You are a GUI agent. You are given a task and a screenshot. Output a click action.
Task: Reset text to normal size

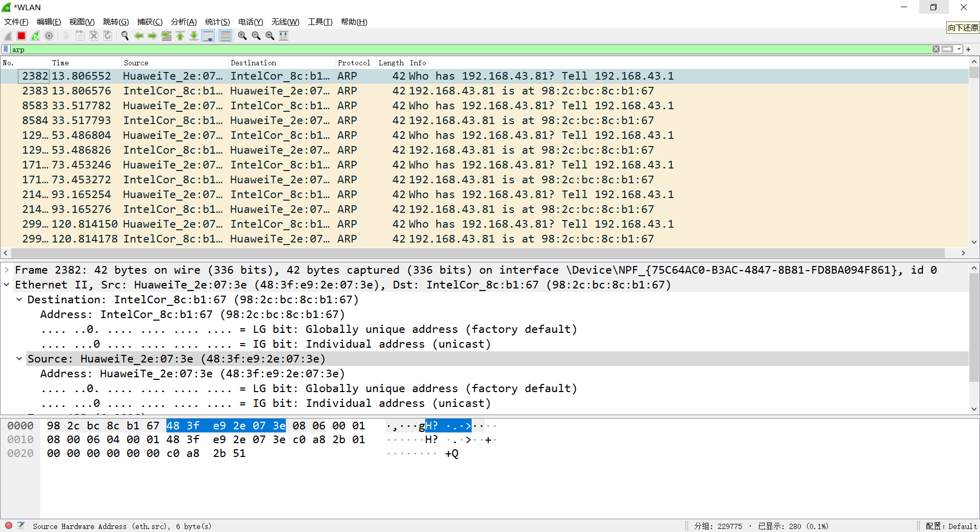270,36
